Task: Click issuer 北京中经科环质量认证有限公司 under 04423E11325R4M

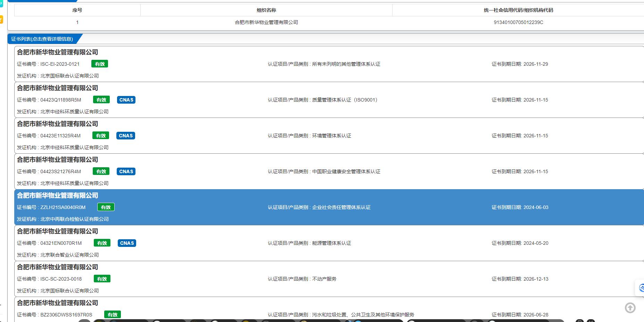Action: point(74,147)
